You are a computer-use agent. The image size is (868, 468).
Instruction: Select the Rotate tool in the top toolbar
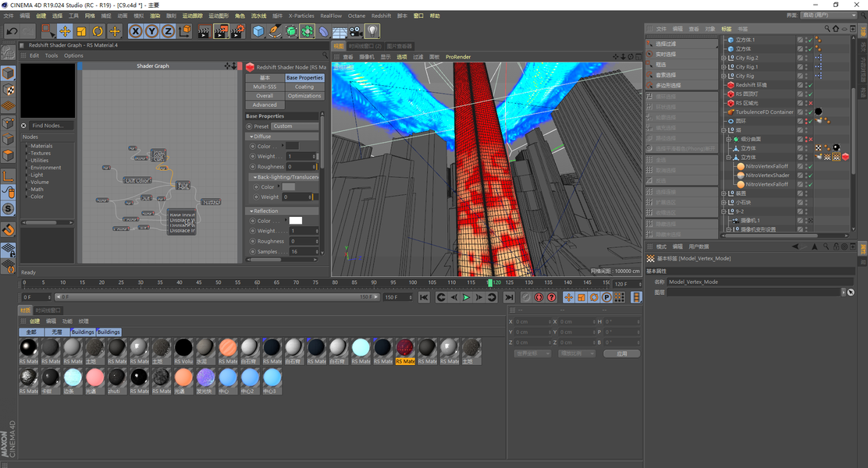click(x=98, y=31)
